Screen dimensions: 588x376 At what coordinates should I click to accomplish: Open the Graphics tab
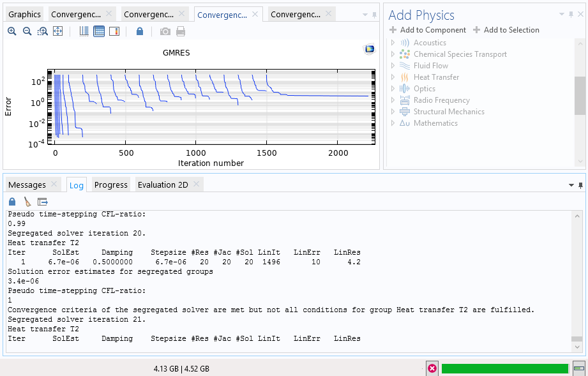click(25, 14)
